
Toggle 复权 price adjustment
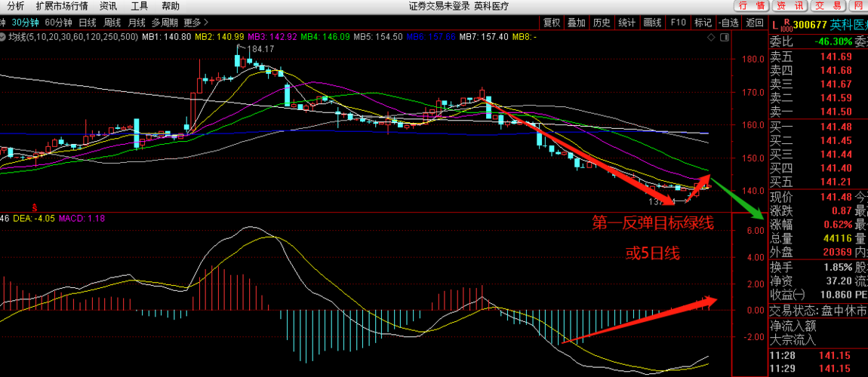pos(551,23)
